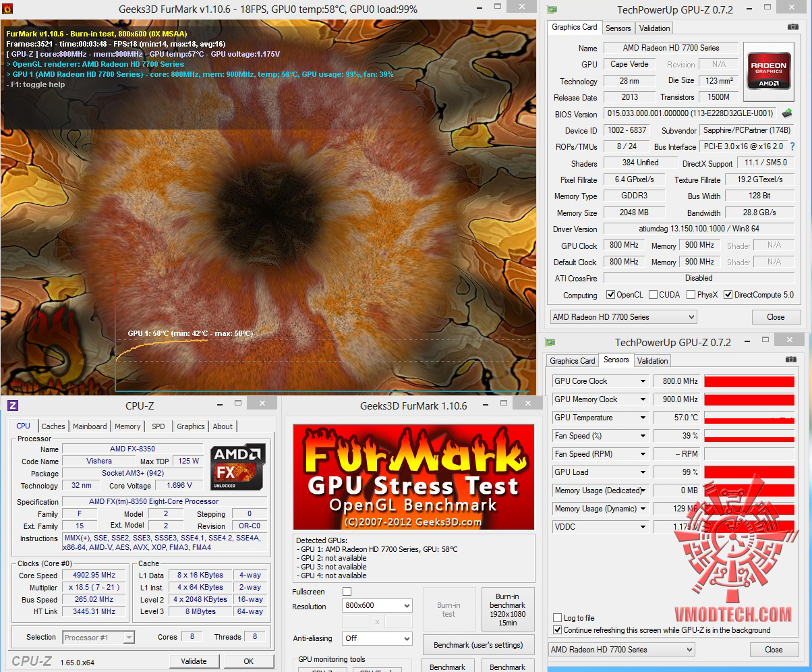The width and height of the screenshot is (812, 672).
Task: Click the Bandwidth value 28.8 GB/s
Action: point(760,213)
